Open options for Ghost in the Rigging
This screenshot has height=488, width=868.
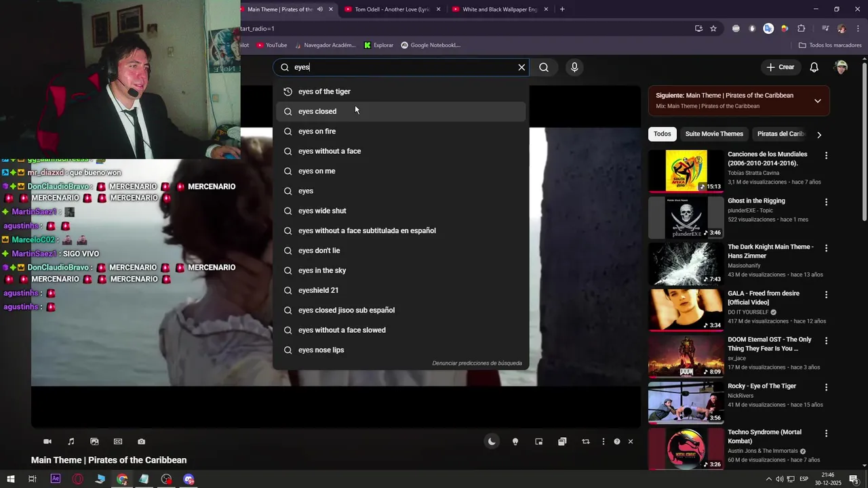coord(826,202)
